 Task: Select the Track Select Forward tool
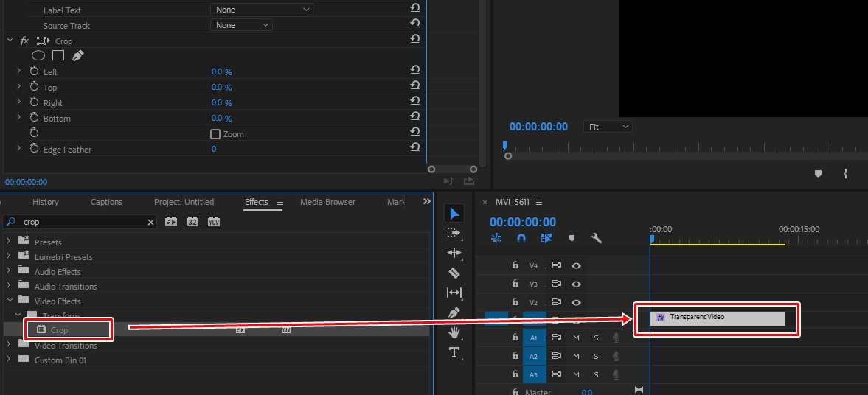pos(454,233)
